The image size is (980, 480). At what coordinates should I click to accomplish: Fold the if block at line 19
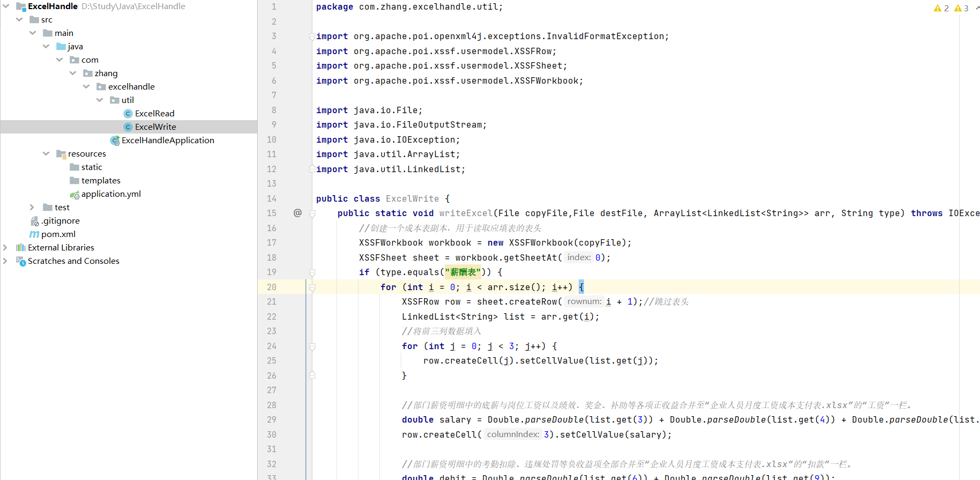pyautogui.click(x=312, y=272)
